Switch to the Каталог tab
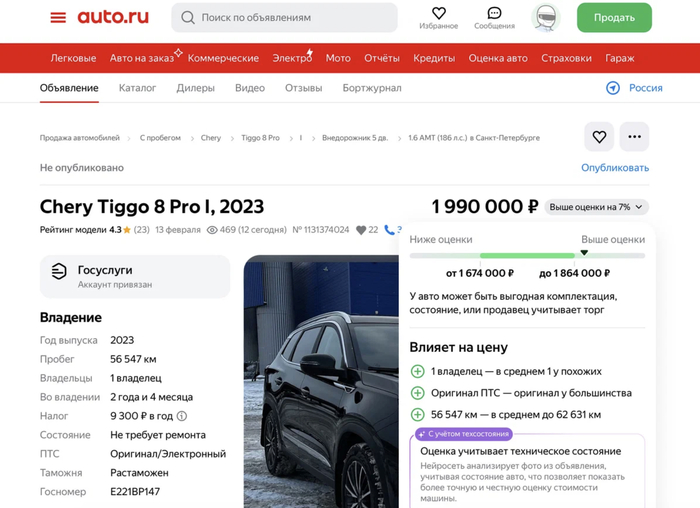Image resolution: width=700 pixels, height=508 pixels. [137, 88]
